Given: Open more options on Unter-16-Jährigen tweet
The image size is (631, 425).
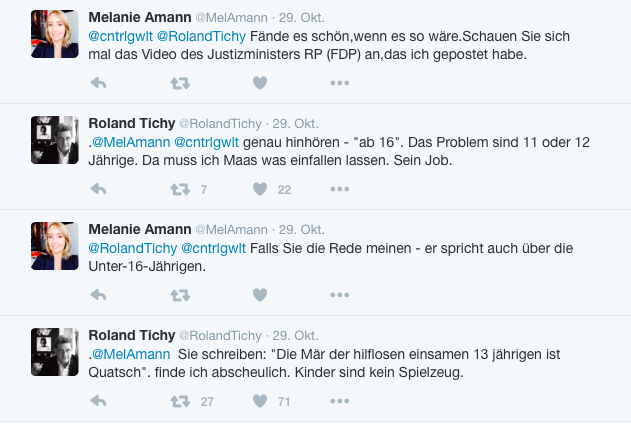Looking at the screenshot, I should tap(339, 295).
